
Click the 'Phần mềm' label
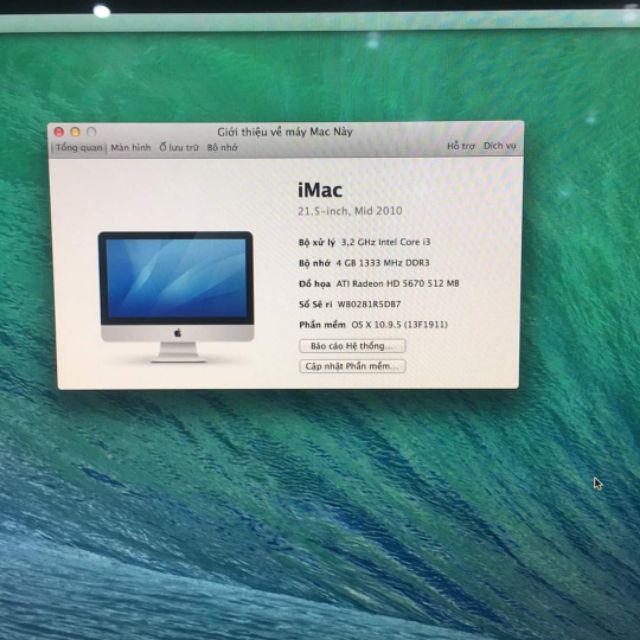(x=322, y=324)
